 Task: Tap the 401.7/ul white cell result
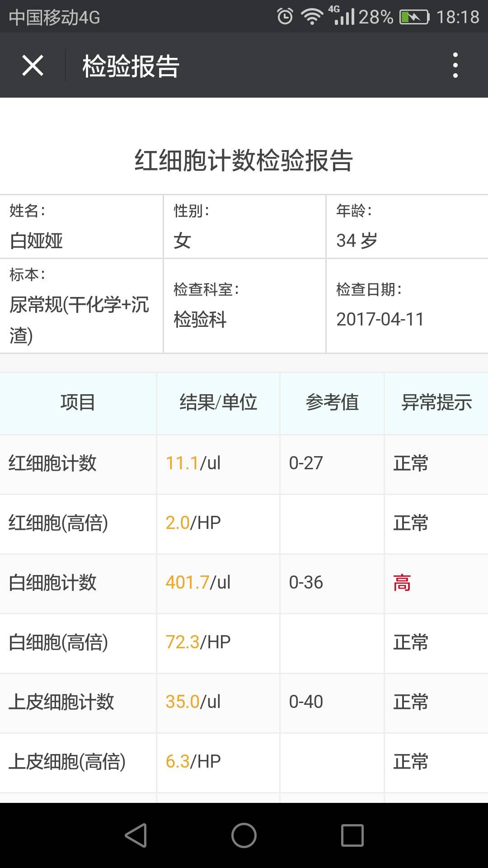click(198, 582)
